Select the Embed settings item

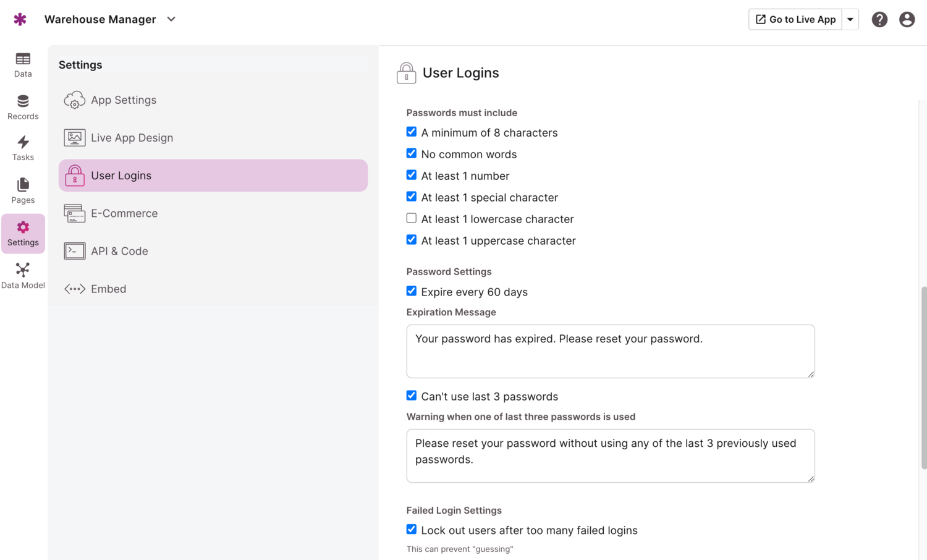pyautogui.click(x=108, y=289)
